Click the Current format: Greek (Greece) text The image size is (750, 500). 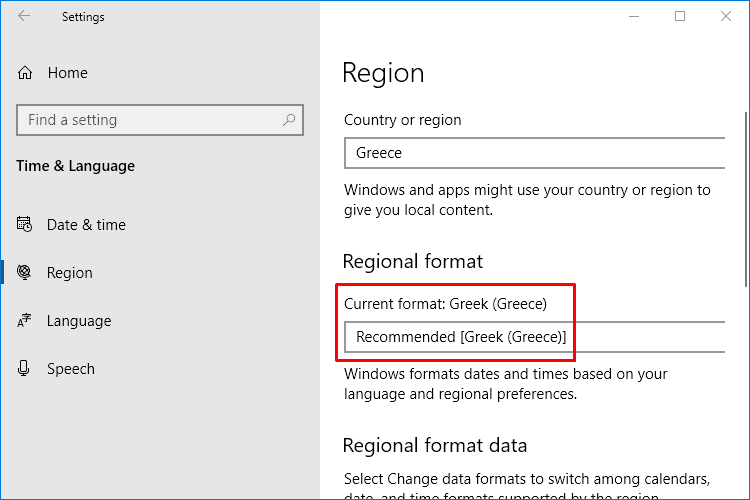pyautogui.click(x=445, y=304)
